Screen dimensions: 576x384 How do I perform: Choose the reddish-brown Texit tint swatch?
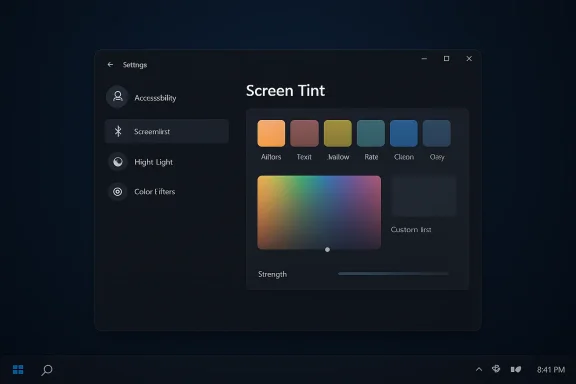tap(304, 133)
